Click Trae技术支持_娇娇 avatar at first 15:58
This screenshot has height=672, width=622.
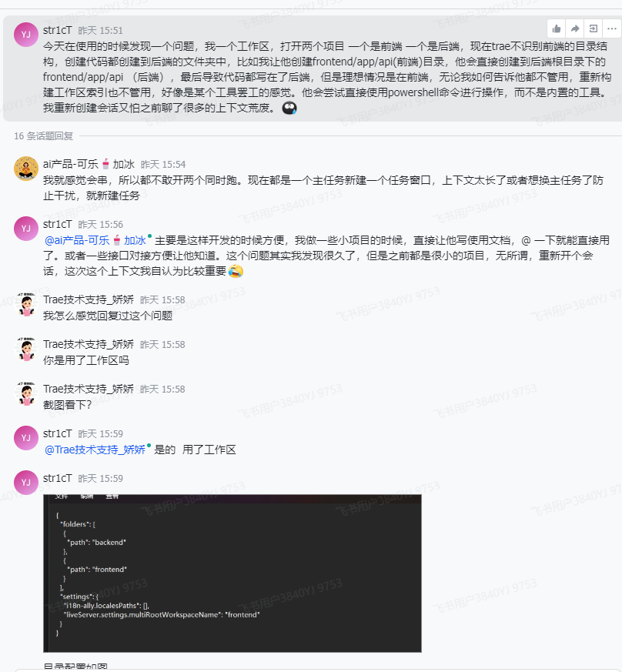pyautogui.click(x=26, y=304)
